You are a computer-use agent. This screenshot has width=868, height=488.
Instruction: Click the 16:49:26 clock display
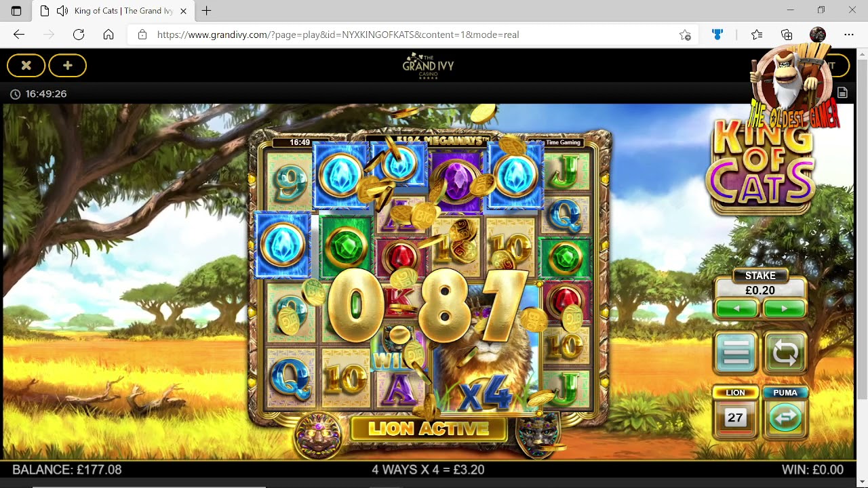point(39,94)
